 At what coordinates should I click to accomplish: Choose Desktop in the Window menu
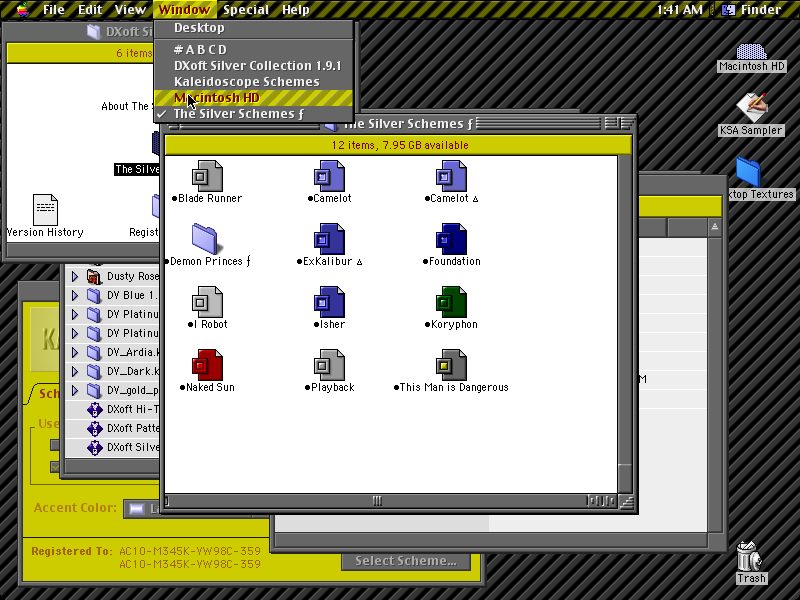[253, 28]
